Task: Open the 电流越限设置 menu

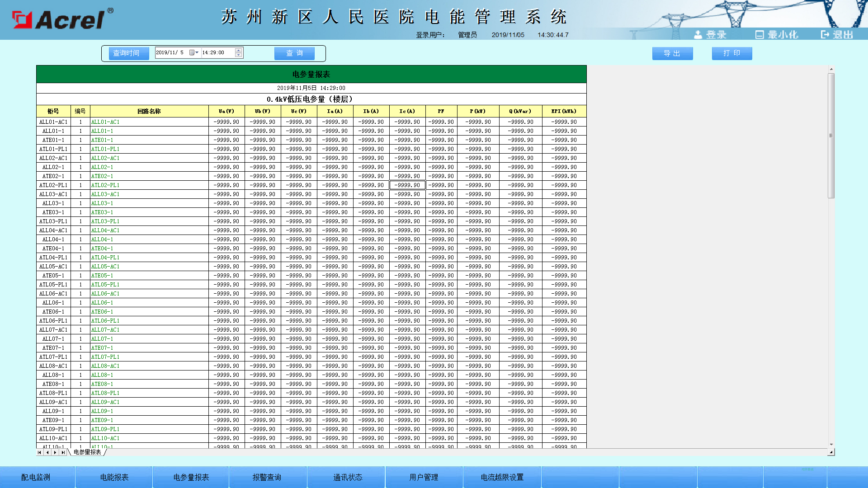Action: (502, 477)
